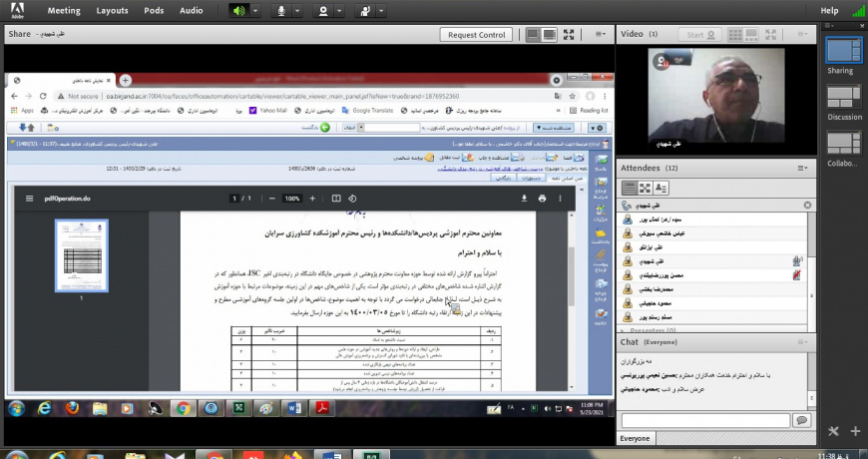
Task: Toggle the webcam icon in top bar
Action: tap(323, 11)
